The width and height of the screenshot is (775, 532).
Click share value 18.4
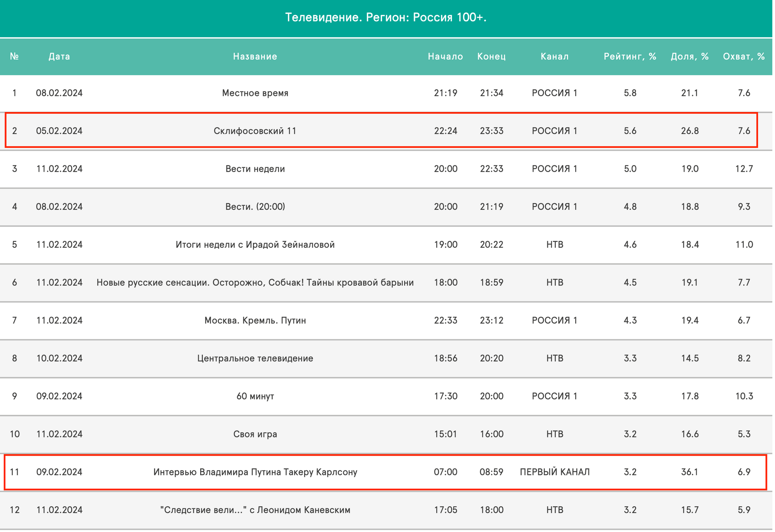pos(690,245)
